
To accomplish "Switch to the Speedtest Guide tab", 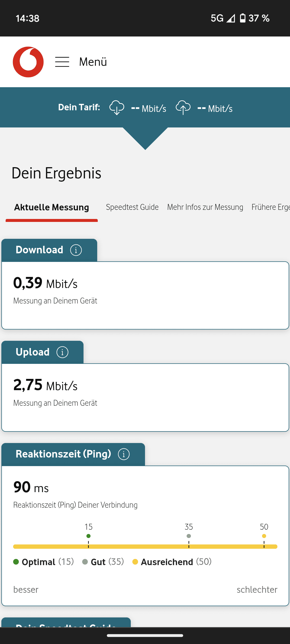I will [132, 207].
